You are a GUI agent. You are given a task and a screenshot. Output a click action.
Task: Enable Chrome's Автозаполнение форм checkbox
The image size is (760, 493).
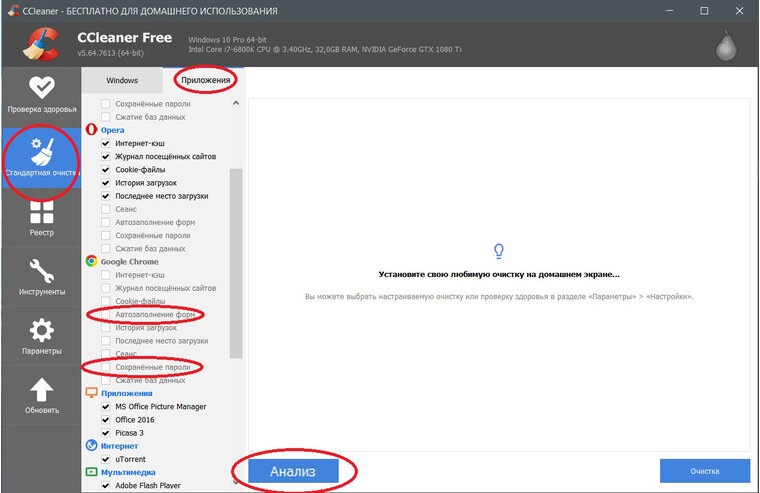coord(106,315)
